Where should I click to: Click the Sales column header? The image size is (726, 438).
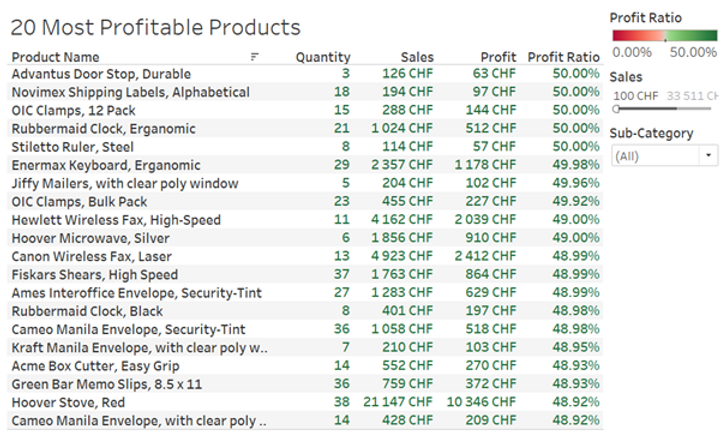coord(417,57)
